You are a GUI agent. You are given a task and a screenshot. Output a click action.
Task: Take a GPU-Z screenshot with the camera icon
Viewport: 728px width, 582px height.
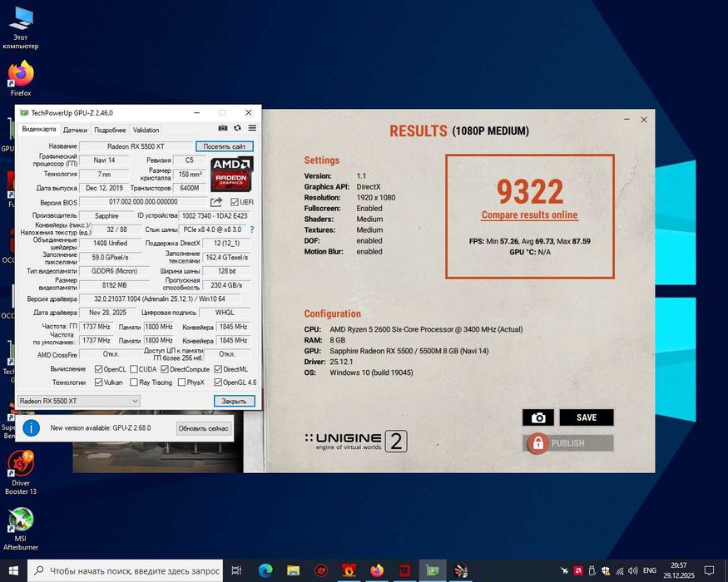223,128
